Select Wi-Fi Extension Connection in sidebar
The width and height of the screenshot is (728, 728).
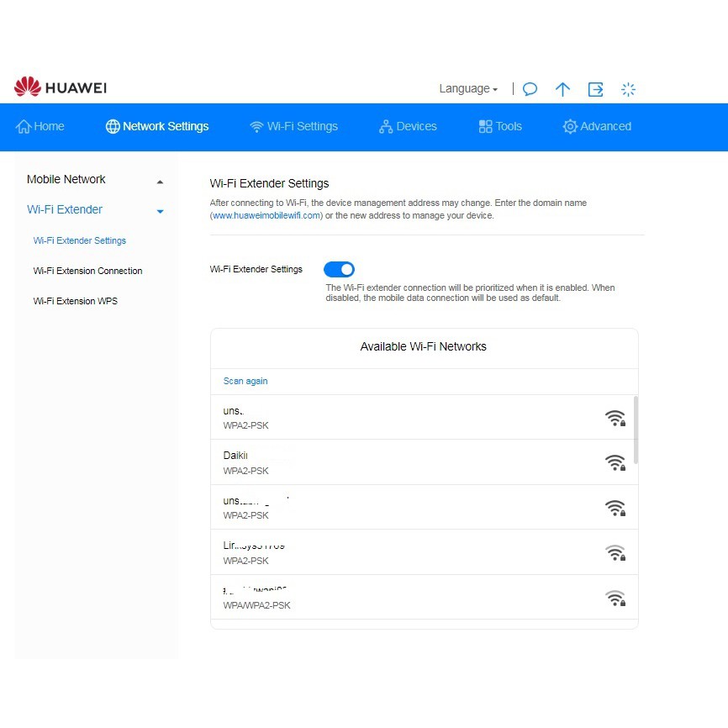click(x=87, y=271)
